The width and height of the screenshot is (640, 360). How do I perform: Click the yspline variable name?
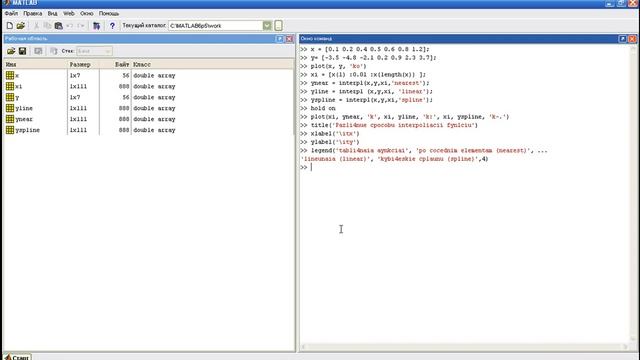[x=27, y=130]
